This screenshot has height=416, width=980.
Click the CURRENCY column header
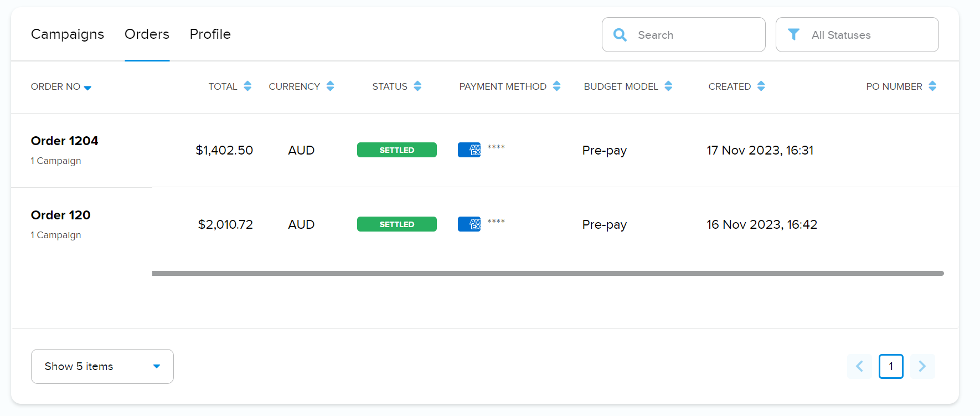click(x=295, y=86)
